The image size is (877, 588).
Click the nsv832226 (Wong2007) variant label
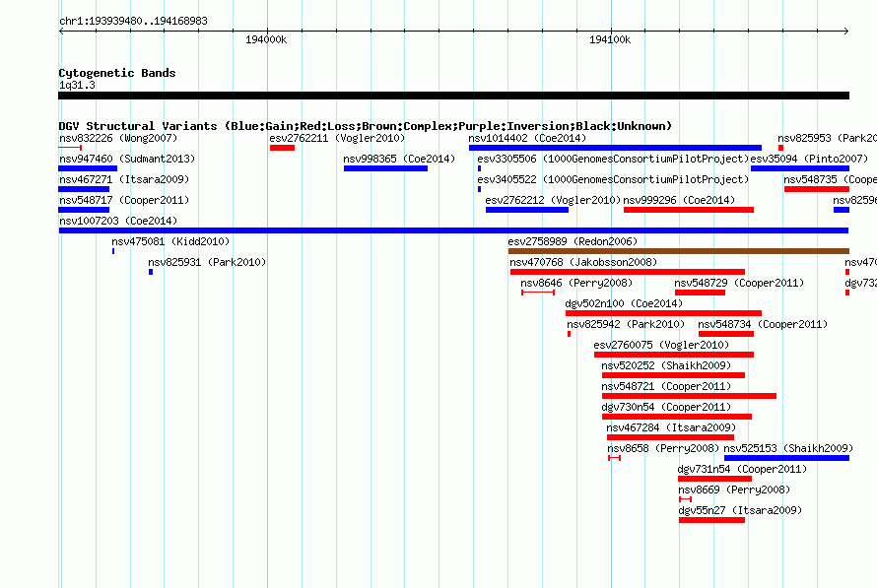pyautogui.click(x=118, y=138)
